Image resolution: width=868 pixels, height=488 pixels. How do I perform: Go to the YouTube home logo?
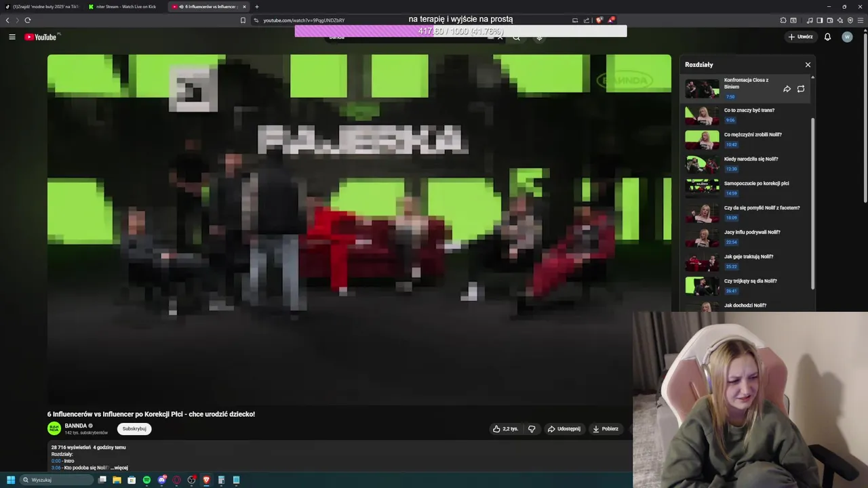pyautogui.click(x=41, y=37)
